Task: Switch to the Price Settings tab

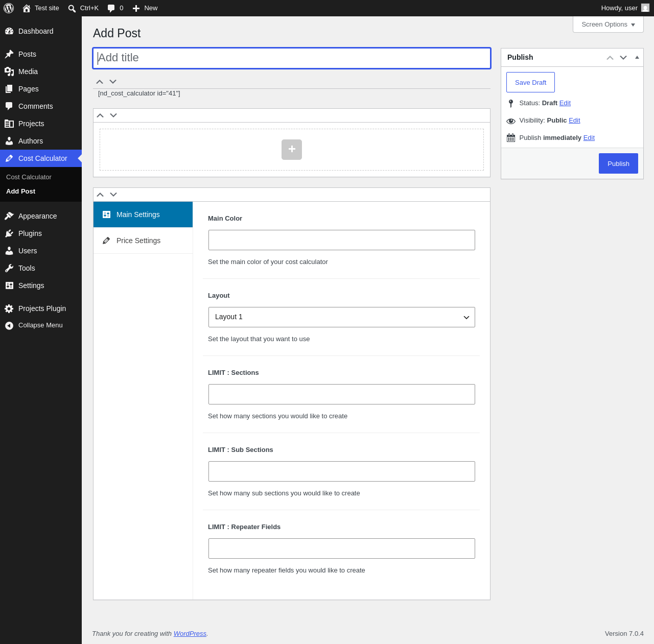Action: 143,241
